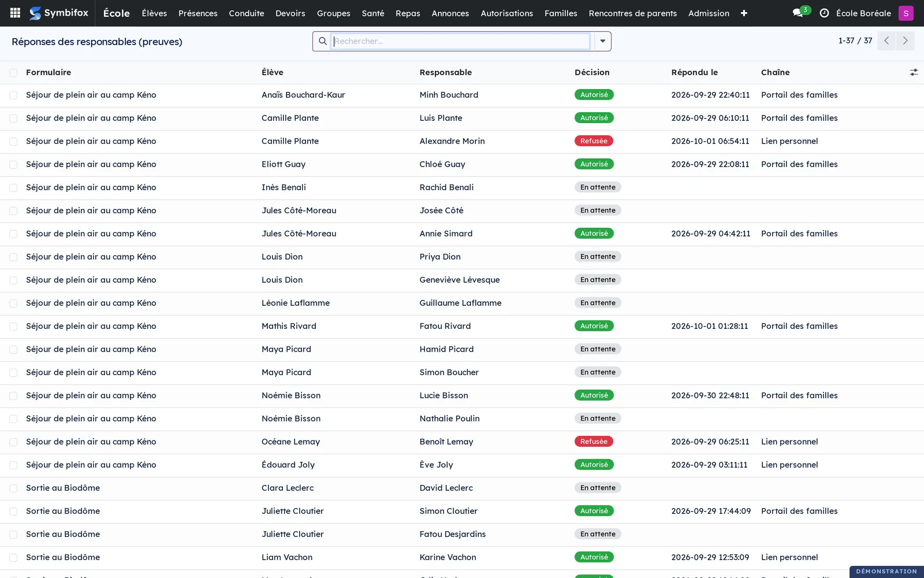This screenshot has height=578, width=924.
Task: Open Camille Plante's Refusée response row
Action: point(462,142)
